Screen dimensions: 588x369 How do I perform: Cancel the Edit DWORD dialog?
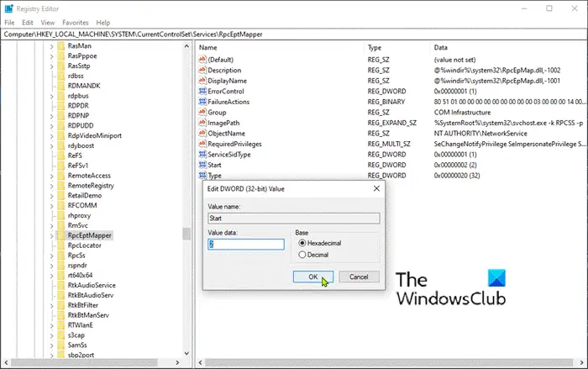(359, 277)
